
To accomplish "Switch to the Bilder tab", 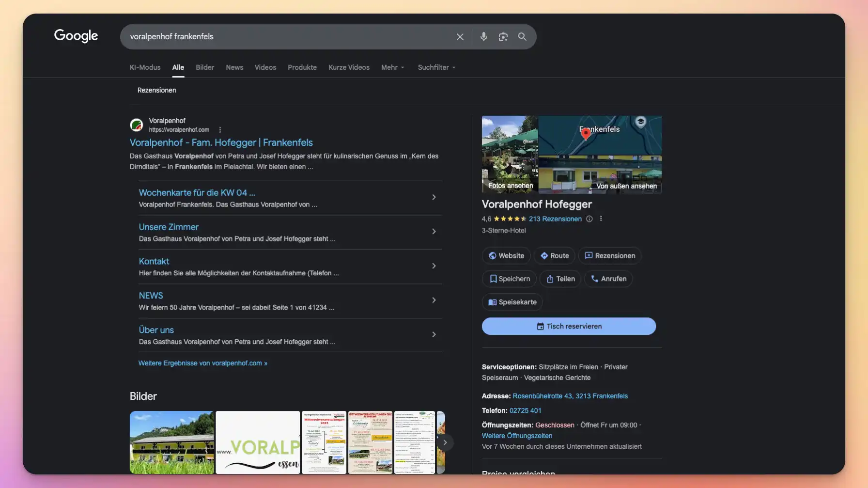I will click(204, 67).
